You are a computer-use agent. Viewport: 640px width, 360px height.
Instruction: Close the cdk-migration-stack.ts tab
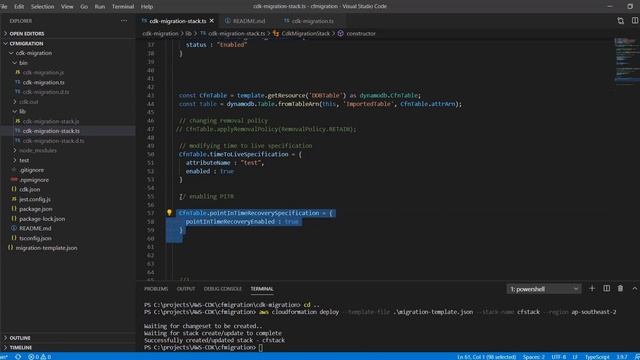pyautogui.click(x=211, y=21)
